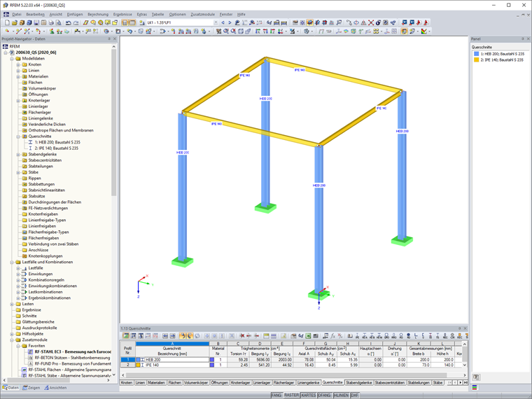532x399 pixels.
Task: Toggle the highlighted view-mode icon in top toolbar
Action: pyautogui.click(x=310, y=22)
